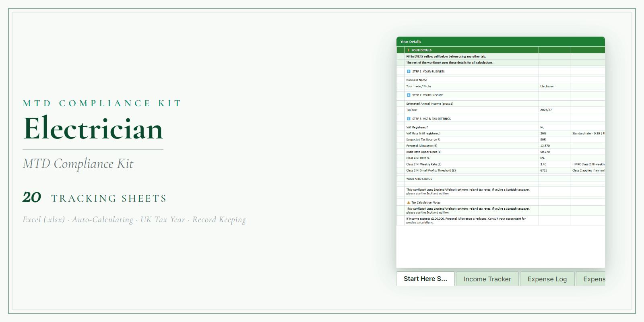The image size is (644, 322).
Task: Select the VAT Rate value 20%
Action: 554,133
